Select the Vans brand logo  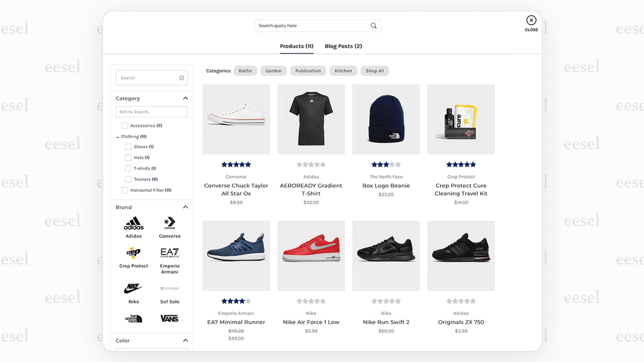169,318
